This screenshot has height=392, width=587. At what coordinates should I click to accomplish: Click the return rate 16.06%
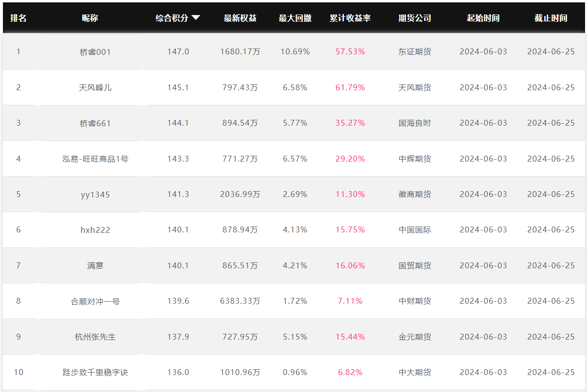pyautogui.click(x=350, y=265)
